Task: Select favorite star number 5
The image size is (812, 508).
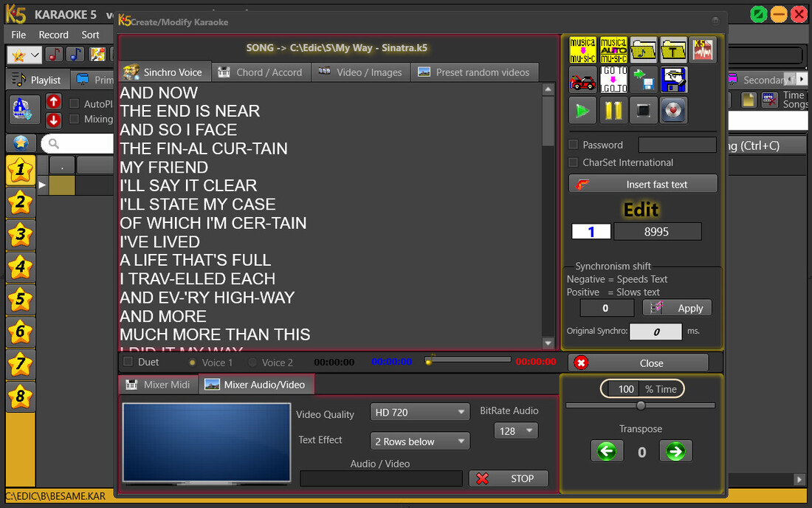Action: click(x=20, y=299)
